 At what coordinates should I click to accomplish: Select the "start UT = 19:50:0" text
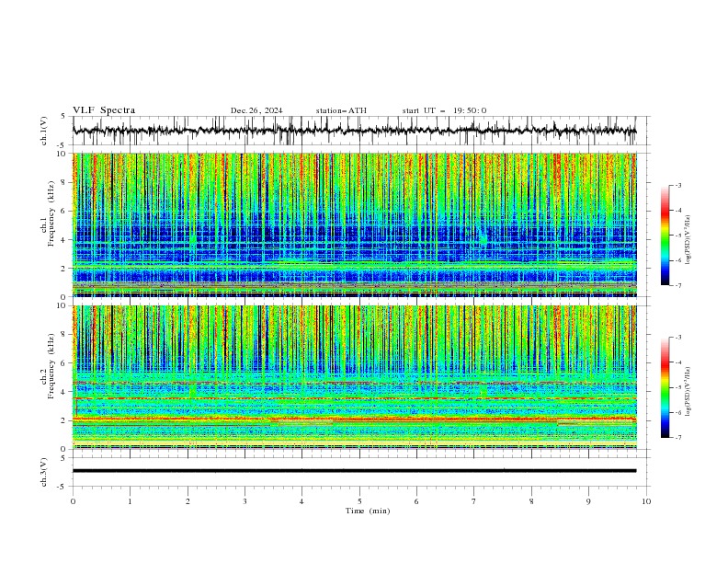pyautogui.click(x=444, y=110)
